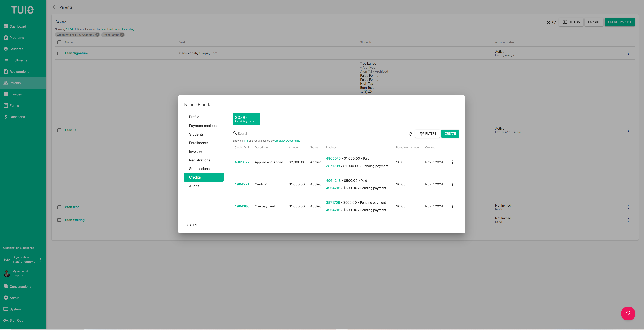Open FILTERS for parents list
The width and height of the screenshot is (644, 330).
pyautogui.click(x=571, y=22)
